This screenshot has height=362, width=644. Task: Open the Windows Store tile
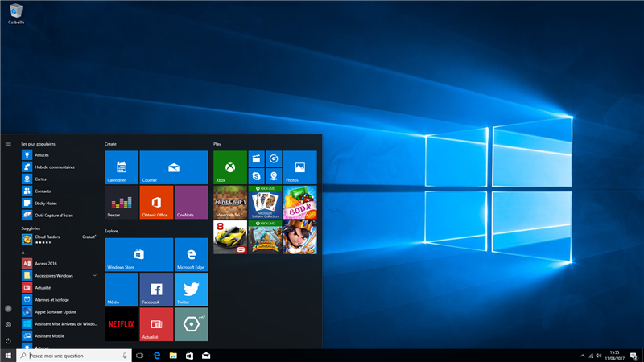(x=138, y=254)
